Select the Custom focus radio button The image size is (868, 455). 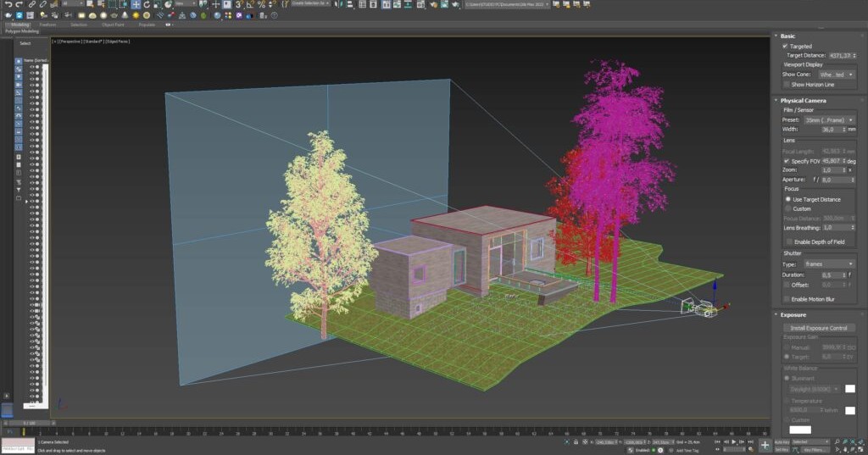[787, 208]
